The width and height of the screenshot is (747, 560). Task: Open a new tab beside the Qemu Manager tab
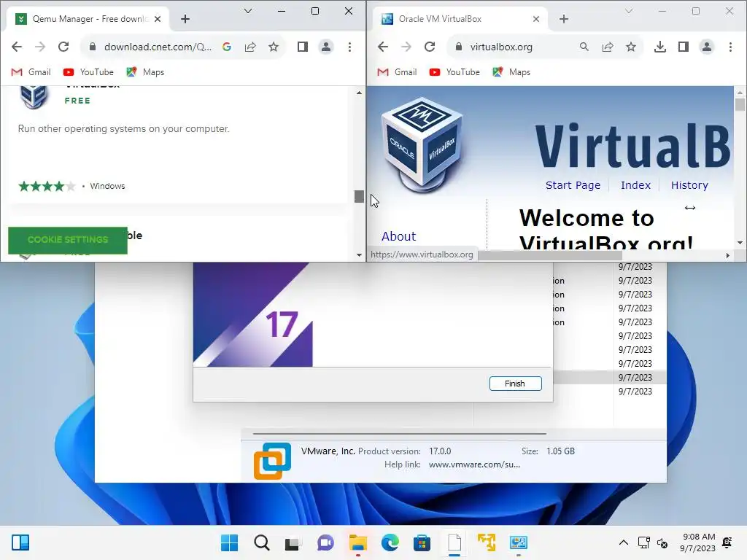pos(185,19)
